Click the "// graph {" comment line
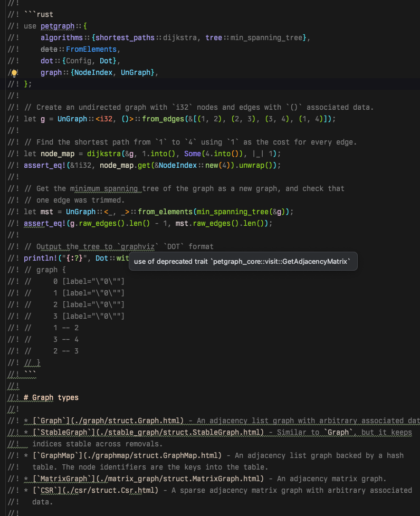Screen dimensions: 420x516 pos(45,270)
